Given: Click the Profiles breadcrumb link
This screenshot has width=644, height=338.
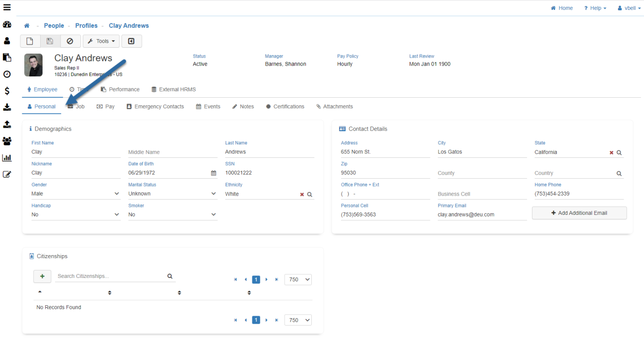Looking at the screenshot, I should 86,26.
